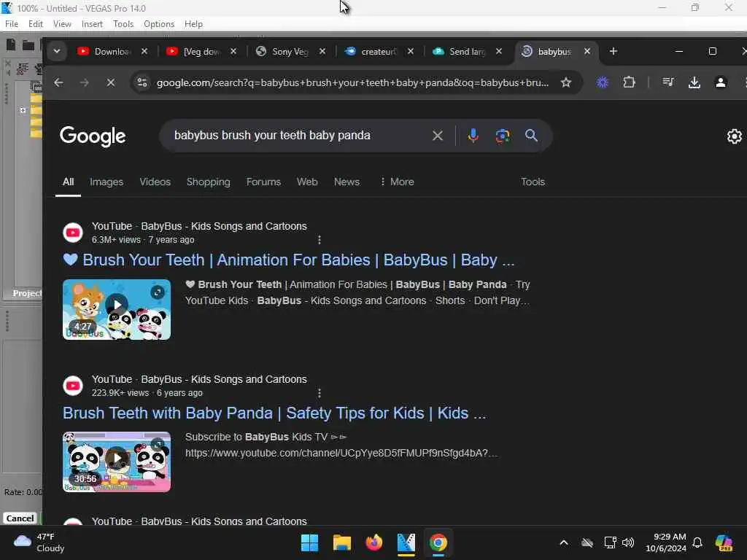This screenshot has width=747, height=560.
Task: Open the Extensions puzzle icon
Action: coord(629,82)
